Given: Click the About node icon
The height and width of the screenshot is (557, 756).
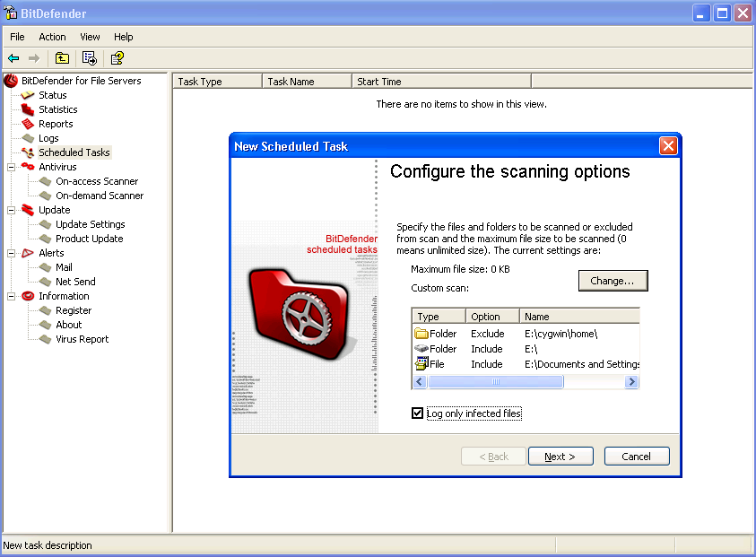Looking at the screenshot, I should (46, 325).
